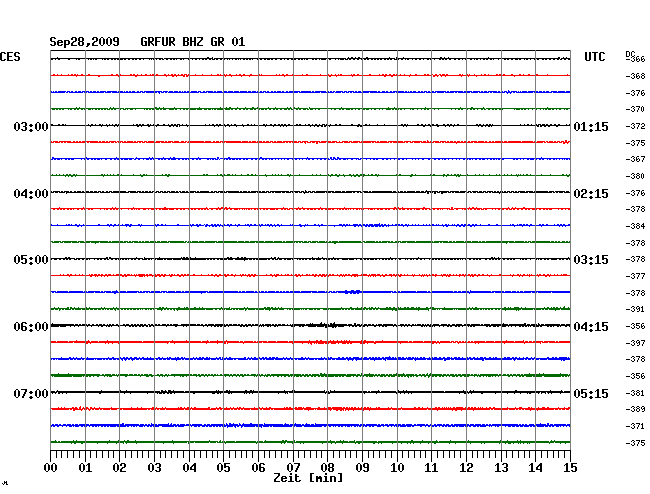Click the 12 minute axis label
The height and width of the screenshot is (494, 650).
466,468
